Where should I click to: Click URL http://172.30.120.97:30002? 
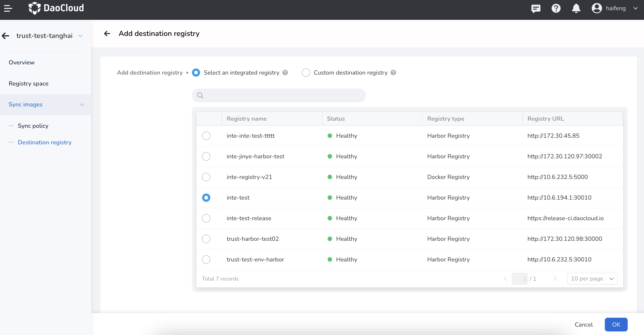[565, 156]
